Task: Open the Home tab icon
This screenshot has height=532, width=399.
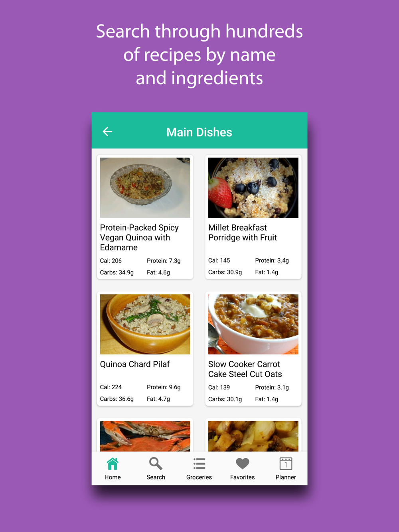Action: 113,464
